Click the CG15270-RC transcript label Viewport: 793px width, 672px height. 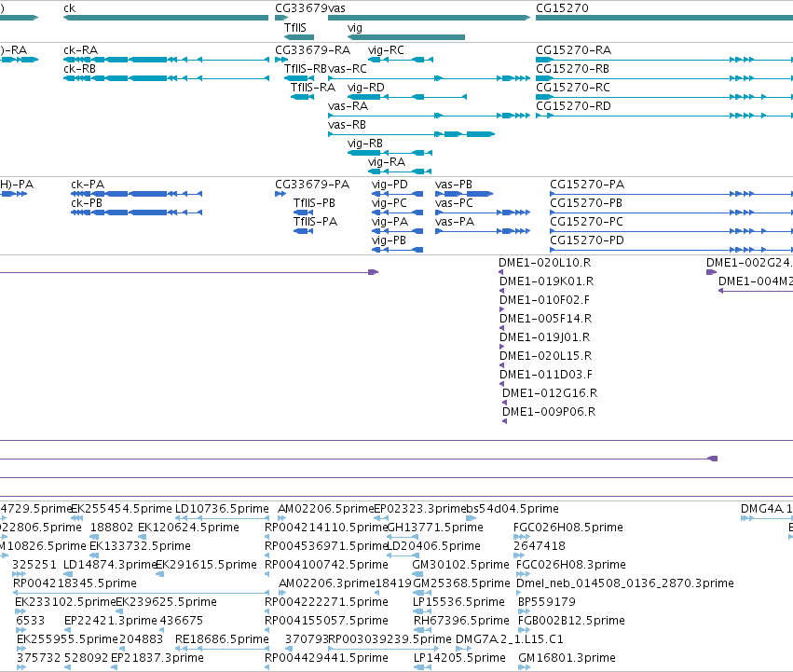[x=573, y=88]
